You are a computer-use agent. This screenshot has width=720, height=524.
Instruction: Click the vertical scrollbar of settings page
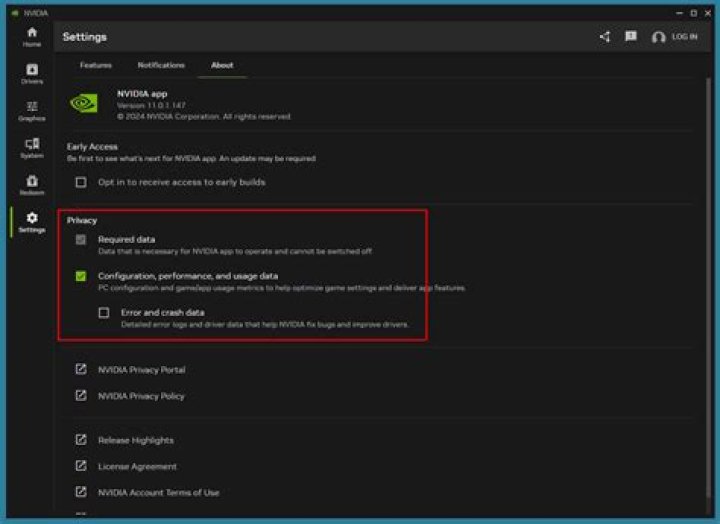[x=709, y=289]
